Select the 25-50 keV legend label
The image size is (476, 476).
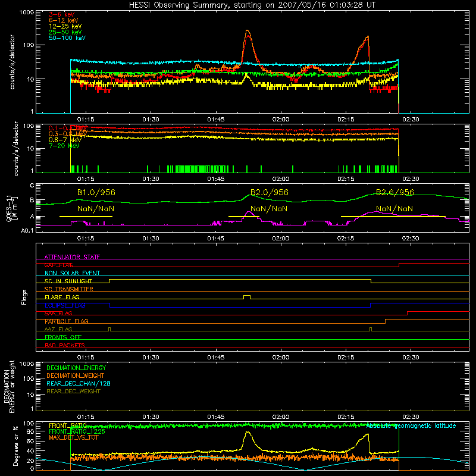click(65, 32)
